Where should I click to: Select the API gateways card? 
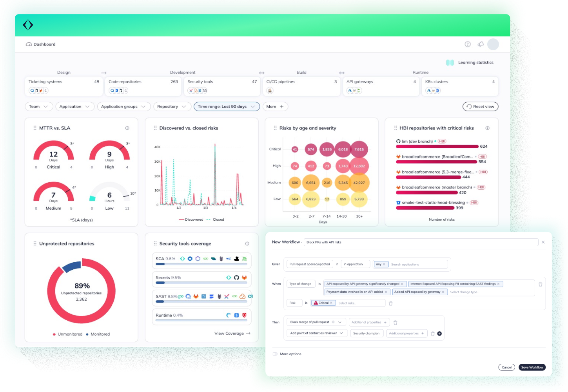coord(381,86)
